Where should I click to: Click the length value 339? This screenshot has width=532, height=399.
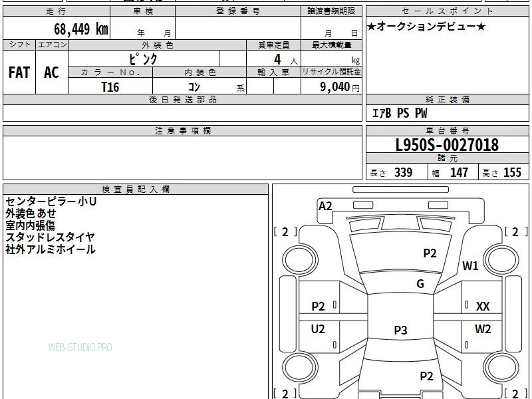404,172
